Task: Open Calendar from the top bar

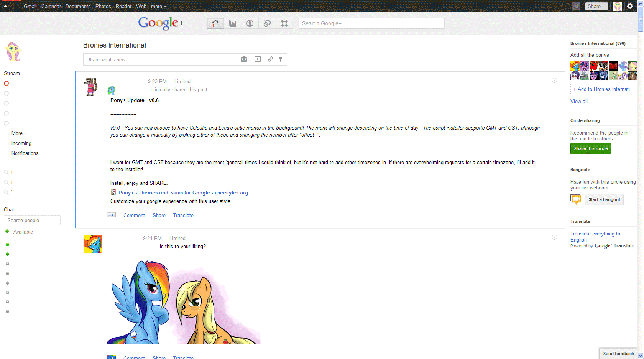Action: 51,6
